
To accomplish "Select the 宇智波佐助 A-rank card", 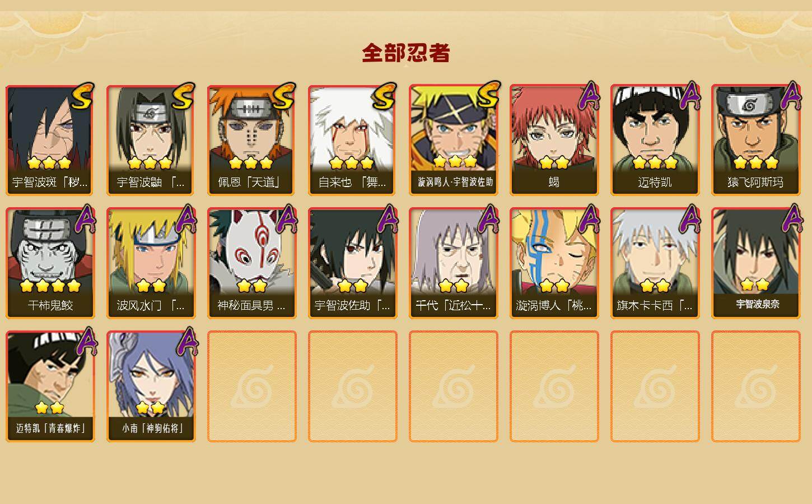I will [352, 263].
